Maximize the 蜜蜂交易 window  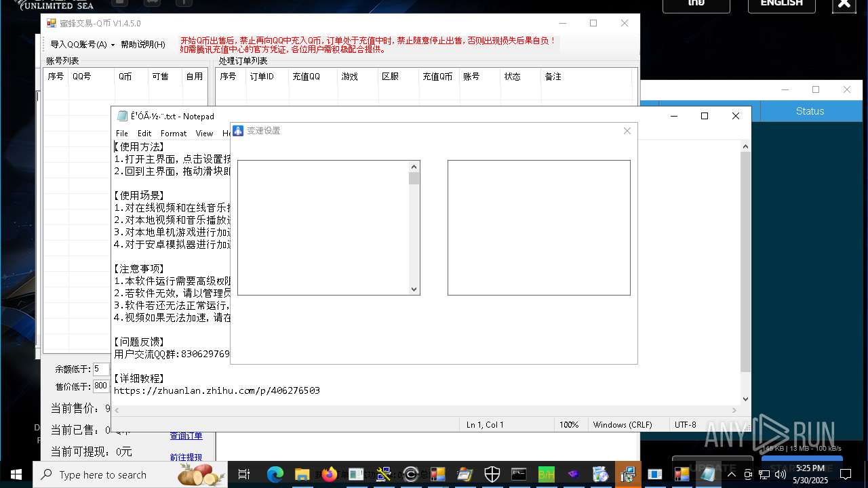(x=593, y=23)
